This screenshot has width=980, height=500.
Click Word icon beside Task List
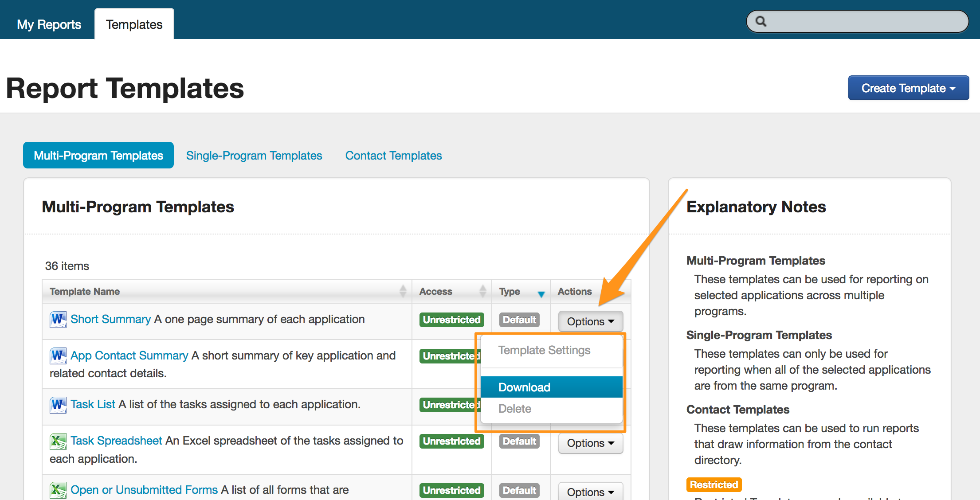(x=58, y=404)
